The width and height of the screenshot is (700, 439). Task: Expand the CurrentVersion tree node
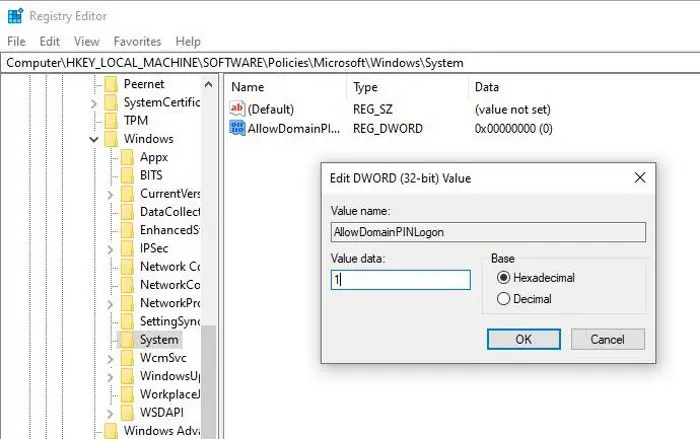110,195
